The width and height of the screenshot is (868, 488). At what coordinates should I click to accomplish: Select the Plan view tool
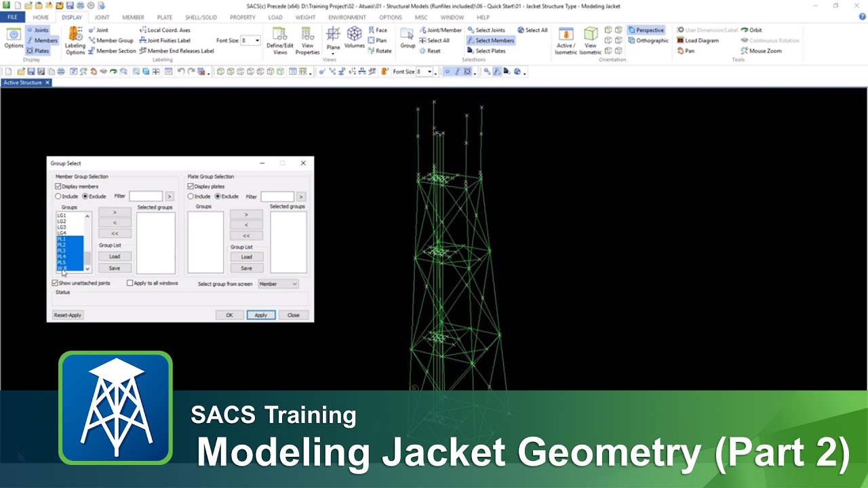[x=378, y=41]
